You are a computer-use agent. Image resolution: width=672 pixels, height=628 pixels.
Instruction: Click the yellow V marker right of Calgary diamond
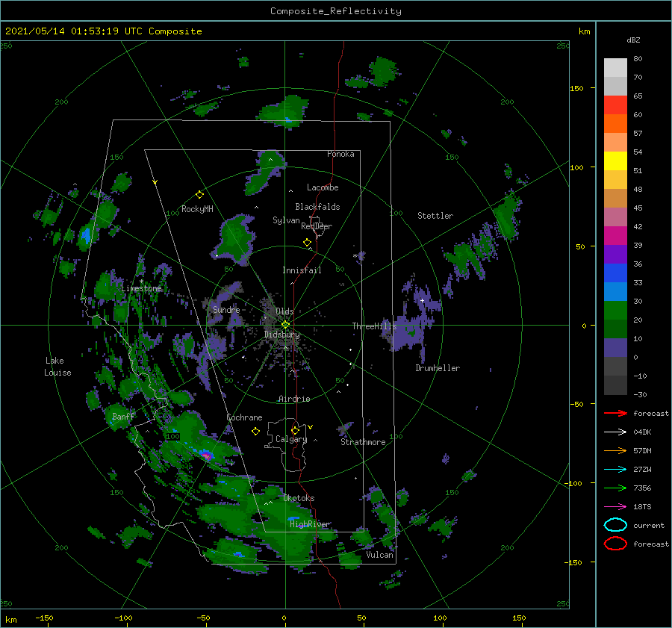click(311, 427)
